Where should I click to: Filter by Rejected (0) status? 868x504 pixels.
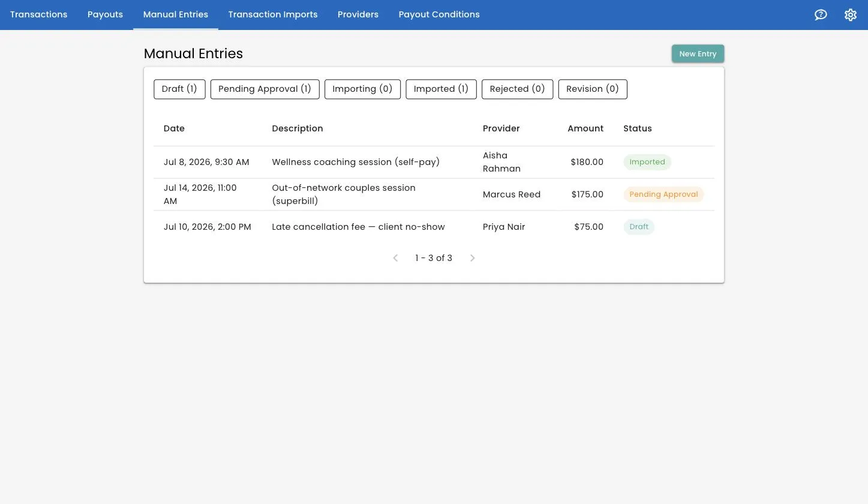click(517, 89)
